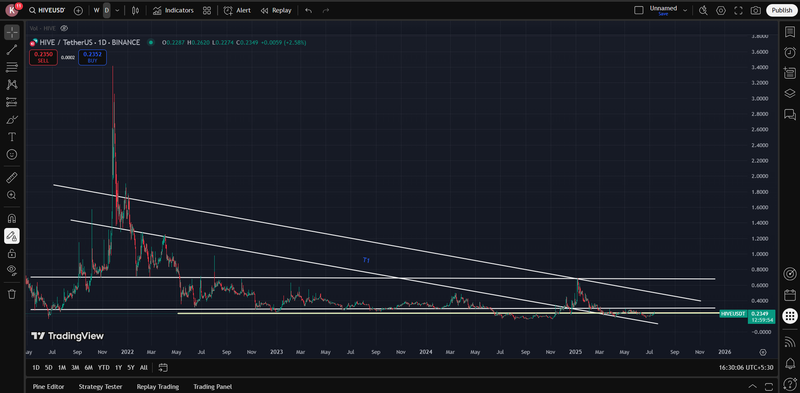Expand the manage layouts dropdown arrow

(x=685, y=10)
